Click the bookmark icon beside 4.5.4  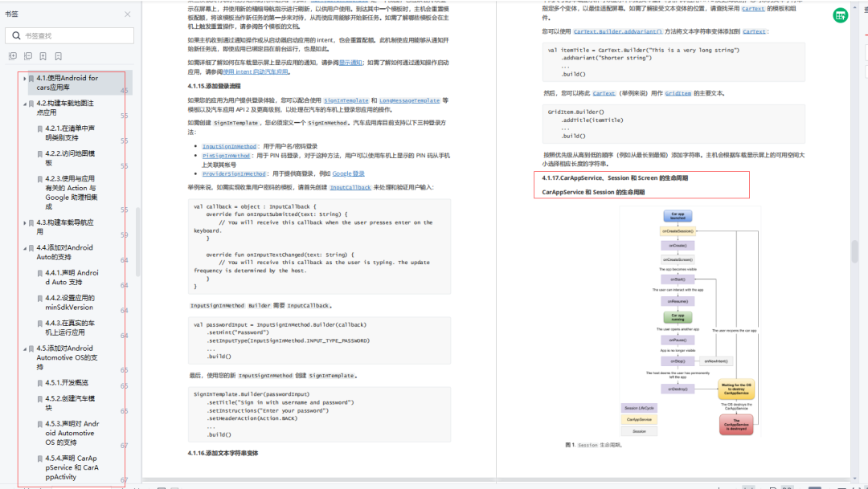click(40, 458)
